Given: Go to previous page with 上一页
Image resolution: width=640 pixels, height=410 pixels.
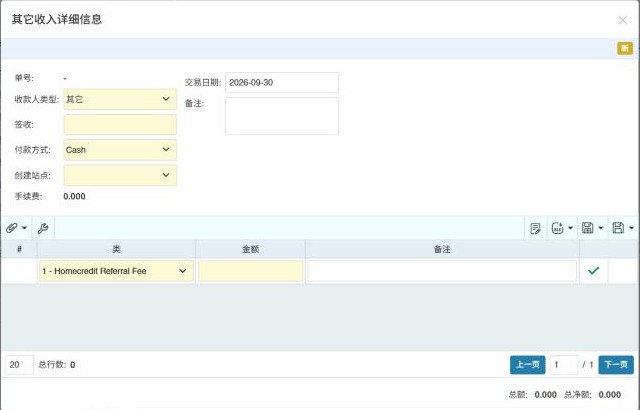Looking at the screenshot, I should point(527,365).
